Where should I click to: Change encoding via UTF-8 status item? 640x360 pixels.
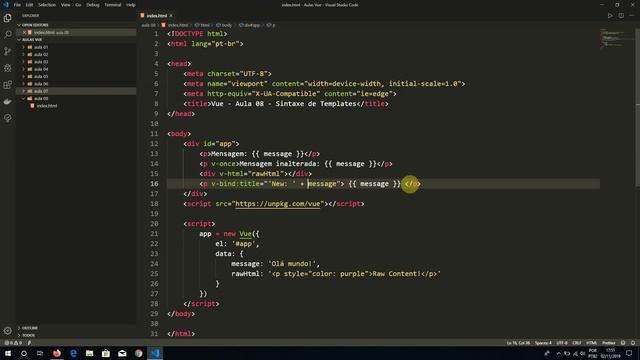click(562, 343)
